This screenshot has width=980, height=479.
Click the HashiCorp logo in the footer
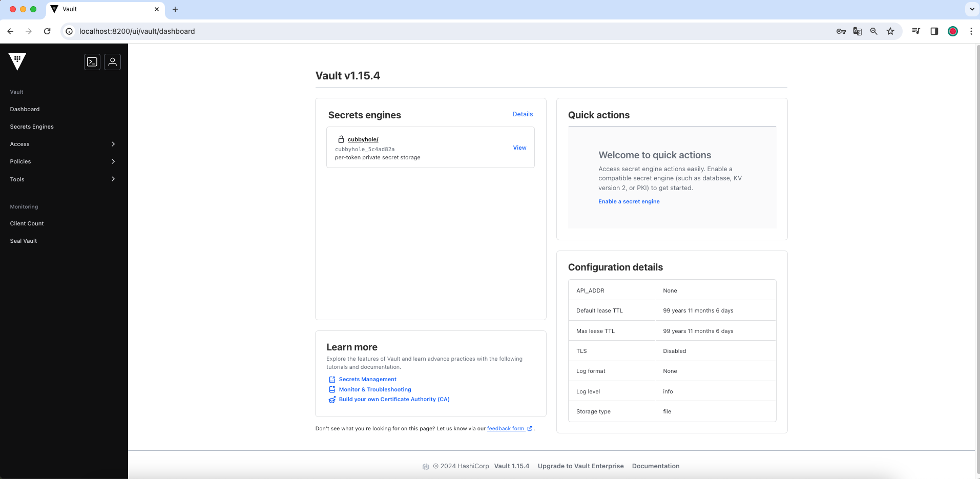[x=426, y=466]
